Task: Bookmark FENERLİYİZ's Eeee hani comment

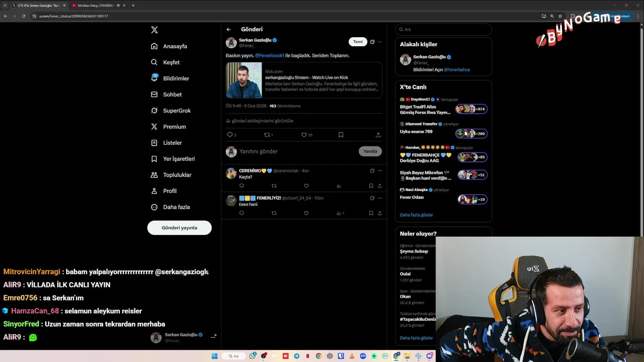Action: [x=371, y=213]
